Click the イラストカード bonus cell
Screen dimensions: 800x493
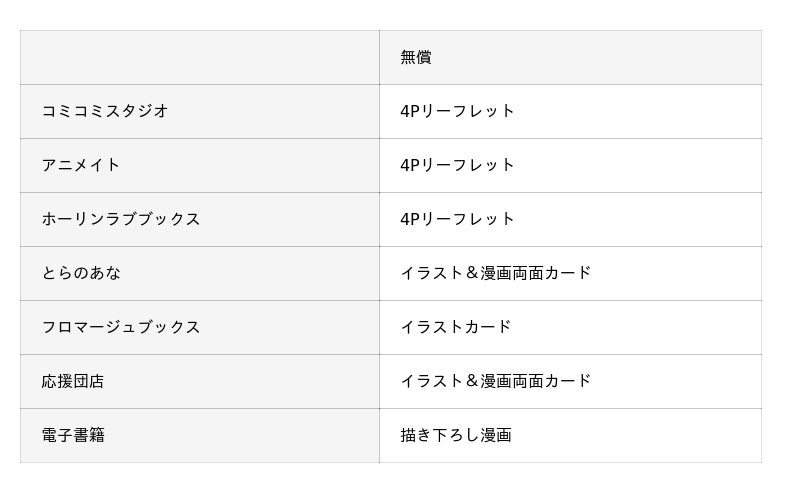click(x=456, y=327)
